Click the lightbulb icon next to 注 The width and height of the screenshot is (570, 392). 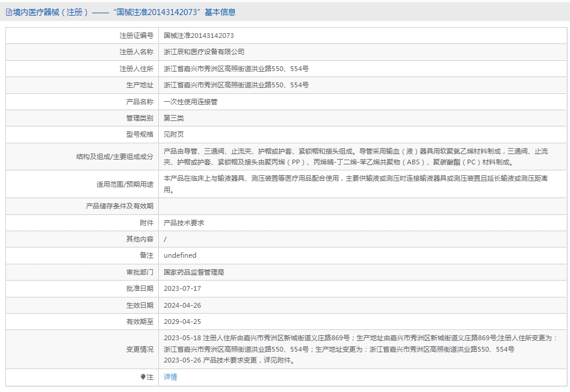tap(143, 377)
